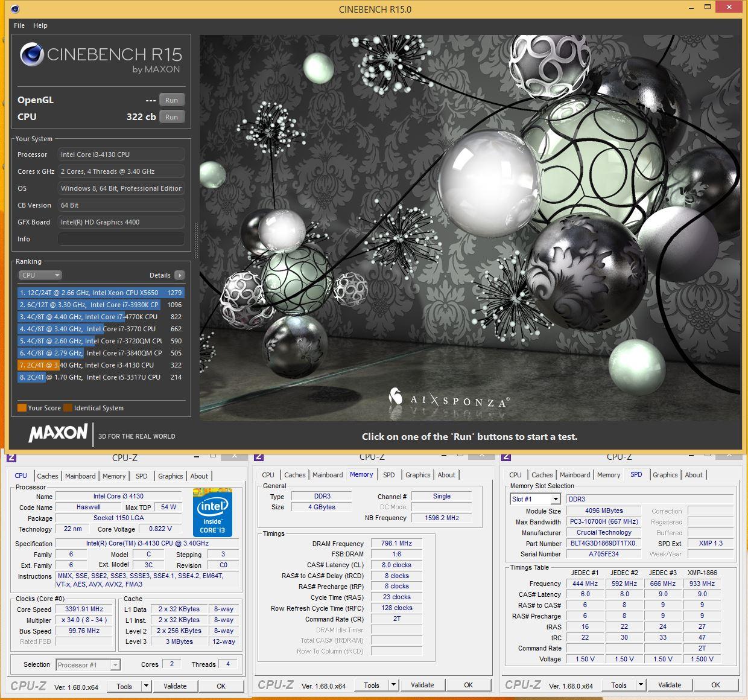Open the File menu in Cinebench
Screen dimensions: 748x700
click(19, 25)
